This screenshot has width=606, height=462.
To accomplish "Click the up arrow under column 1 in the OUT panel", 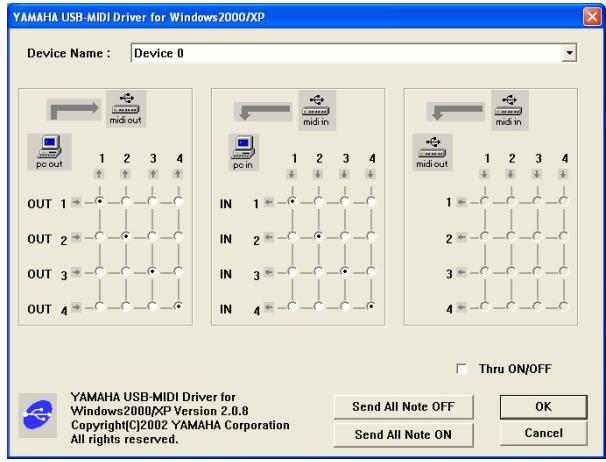I will 99,174.
